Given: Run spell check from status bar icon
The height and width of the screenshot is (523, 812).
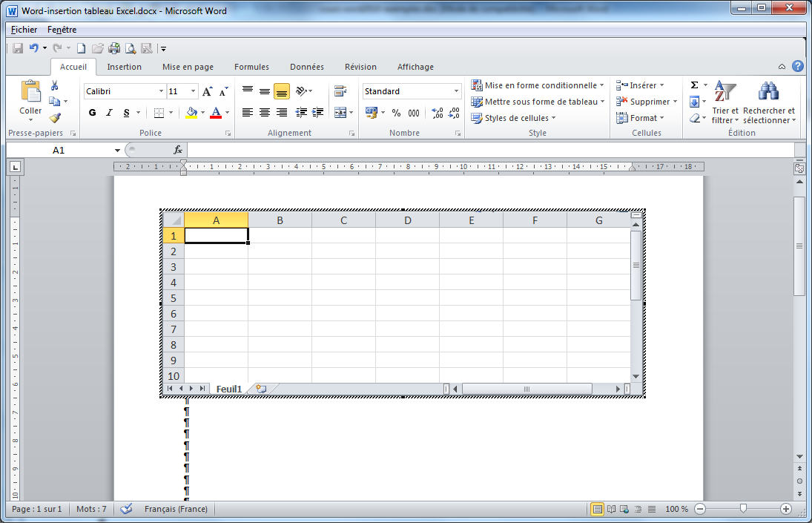Looking at the screenshot, I should coord(126,509).
